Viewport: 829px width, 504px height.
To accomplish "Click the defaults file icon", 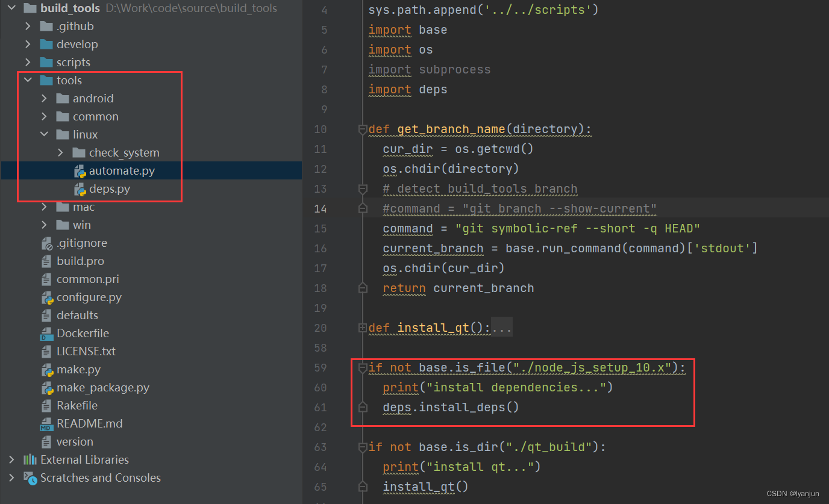I will pos(47,316).
